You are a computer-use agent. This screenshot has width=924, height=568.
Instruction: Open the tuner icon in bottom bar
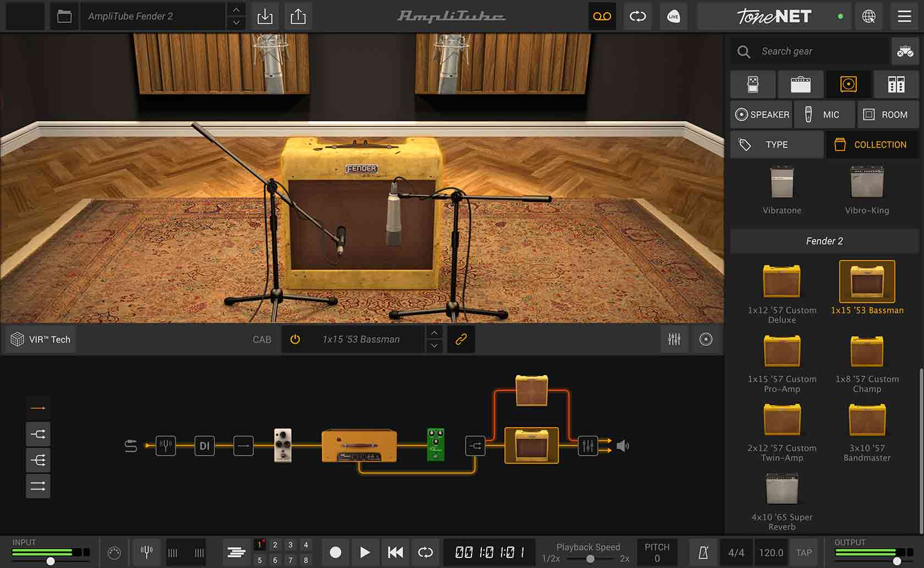146,552
